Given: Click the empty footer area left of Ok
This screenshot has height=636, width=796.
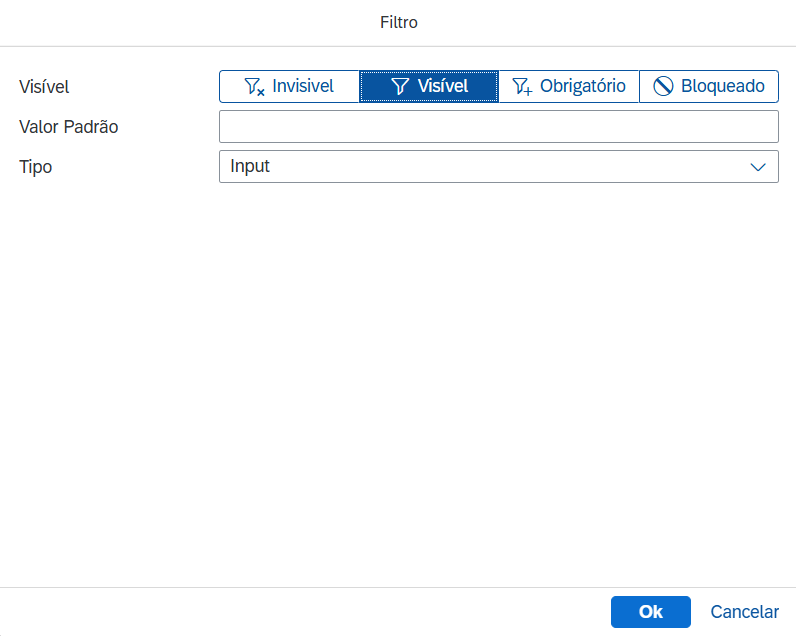Looking at the screenshot, I should [300, 612].
